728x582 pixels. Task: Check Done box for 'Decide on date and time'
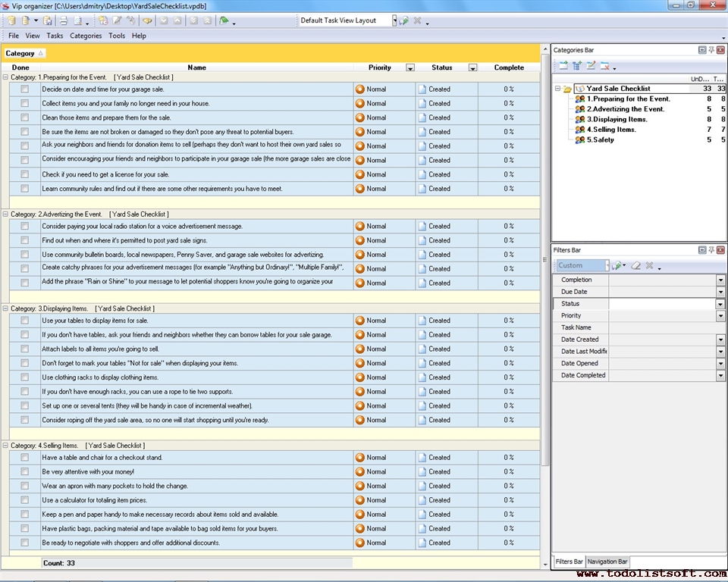point(24,89)
